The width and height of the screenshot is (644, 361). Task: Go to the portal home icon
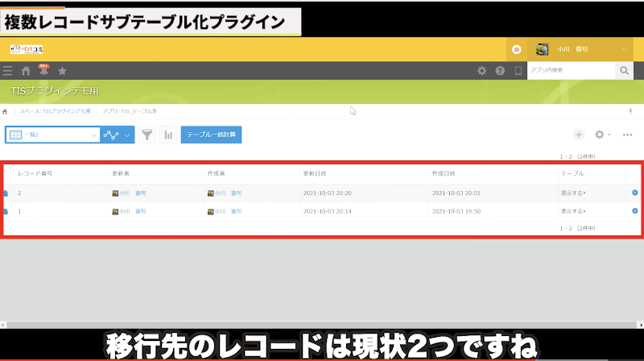[x=26, y=71]
